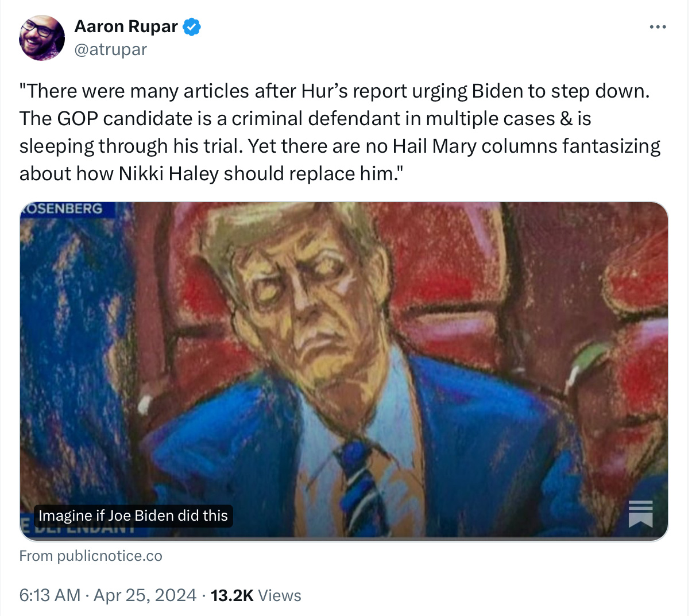Click the 'Imagine if Joe Biden did this' caption
Viewport: 692px width, 616px height.
click(x=133, y=516)
